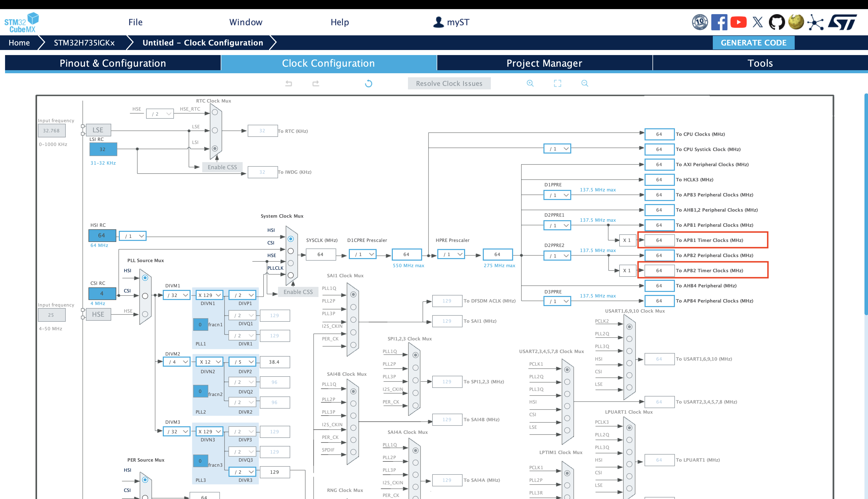
Task: Click the GENERATE CODE button
Action: click(753, 42)
